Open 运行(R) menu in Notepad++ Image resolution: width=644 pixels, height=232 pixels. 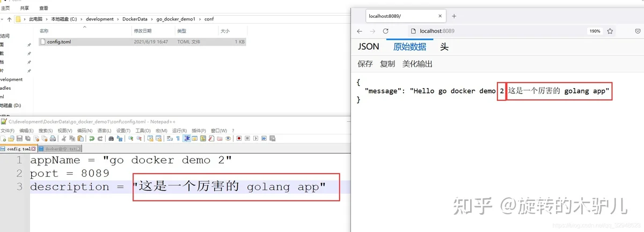click(179, 130)
